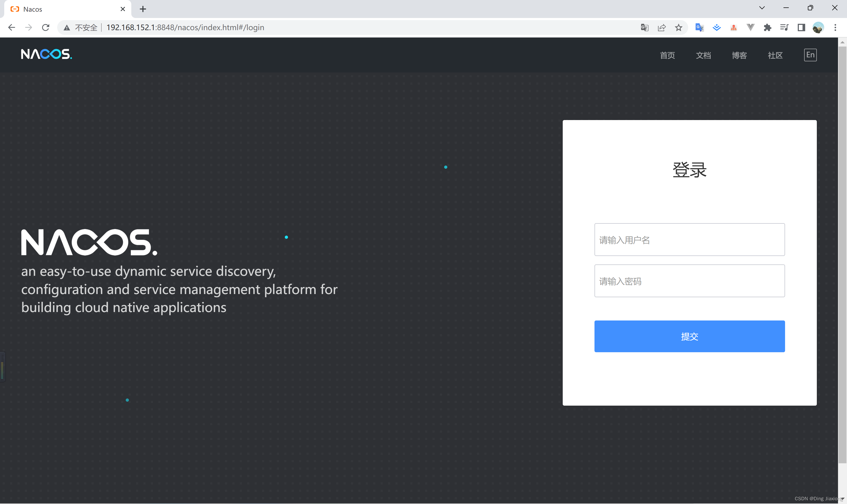Viewport: 847px width, 504px height.
Task: Restore down the browser window
Action: tap(810, 8)
